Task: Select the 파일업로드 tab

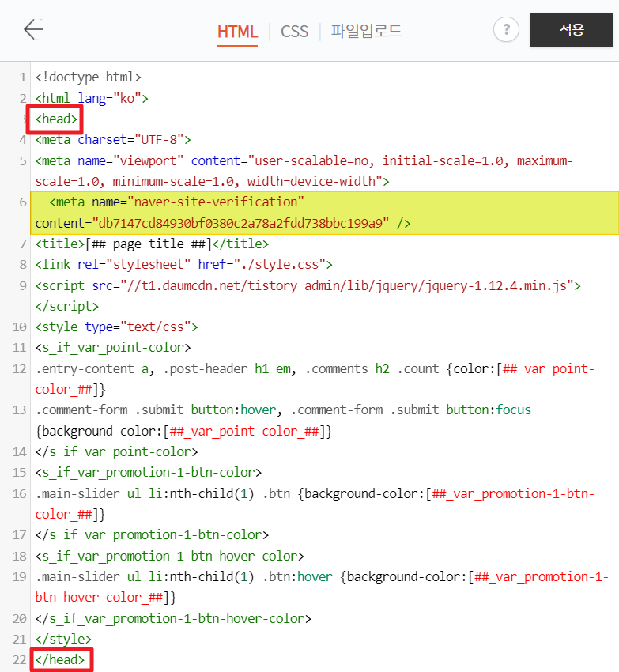Action: (x=366, y=31)
